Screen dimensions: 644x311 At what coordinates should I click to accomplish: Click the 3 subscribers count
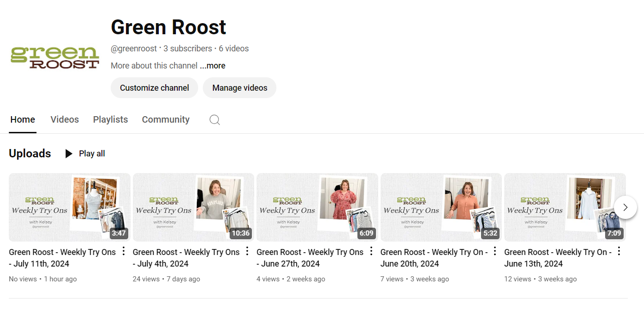[x=188, y=49]
